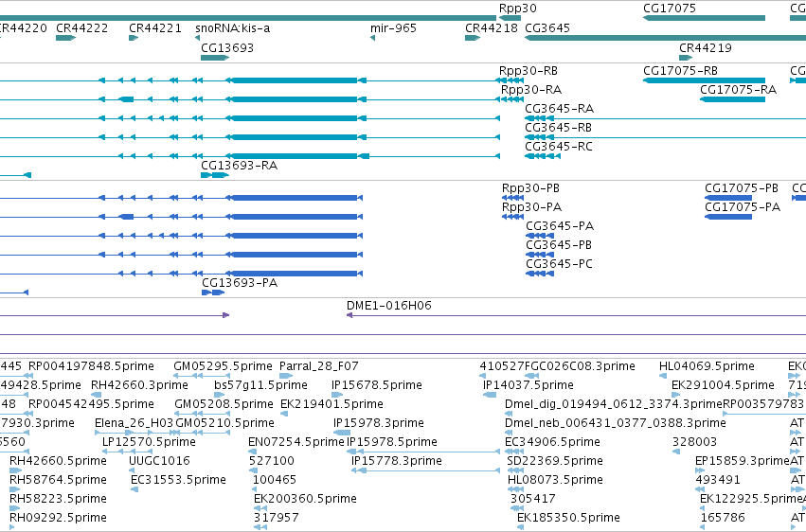Open the EK185350.5prime EST label

tap(568, 518)
